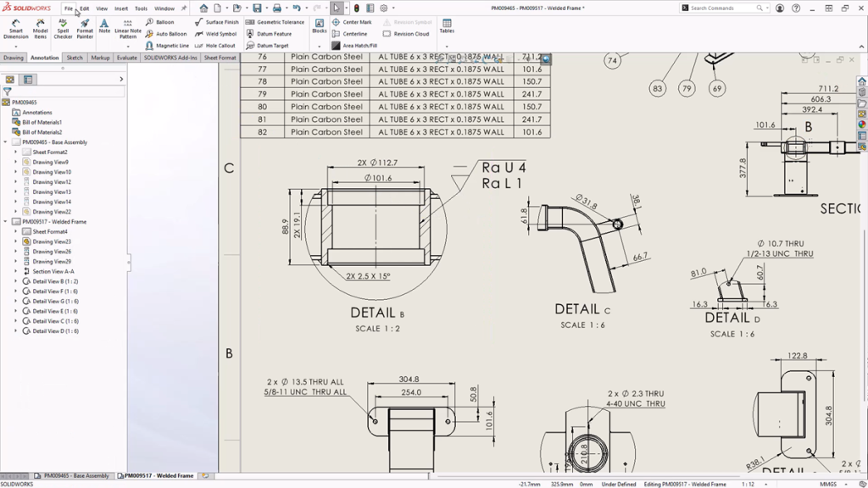Switch to the Markup tab
Image resolution: width=868 pixels, height=488 pixels.
point(100,58)
